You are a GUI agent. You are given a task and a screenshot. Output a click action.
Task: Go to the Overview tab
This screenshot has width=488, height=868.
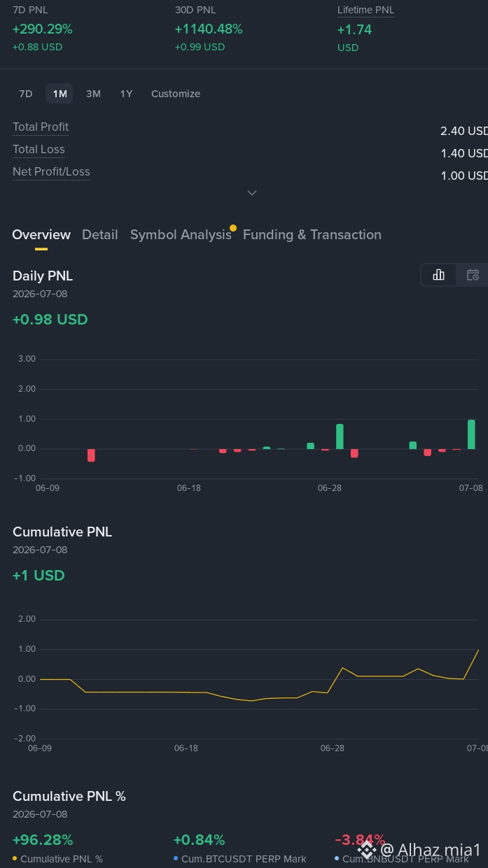[41, 234]
